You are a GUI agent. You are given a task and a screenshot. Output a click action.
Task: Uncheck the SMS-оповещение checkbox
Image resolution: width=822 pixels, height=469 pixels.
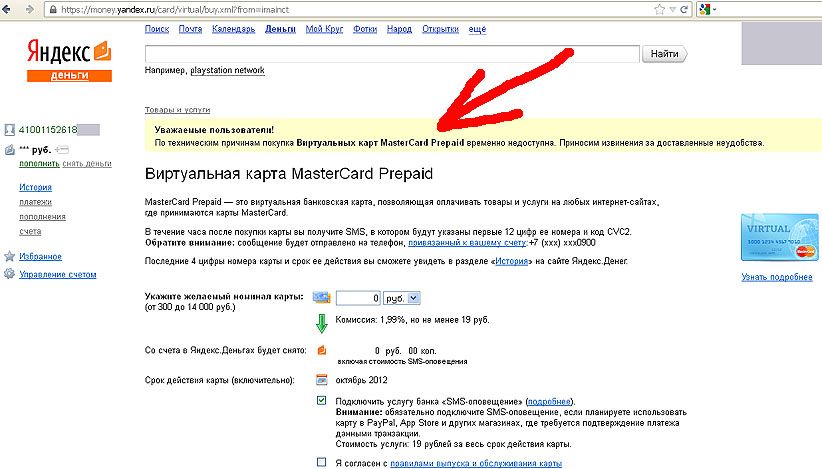click(321, 400)
